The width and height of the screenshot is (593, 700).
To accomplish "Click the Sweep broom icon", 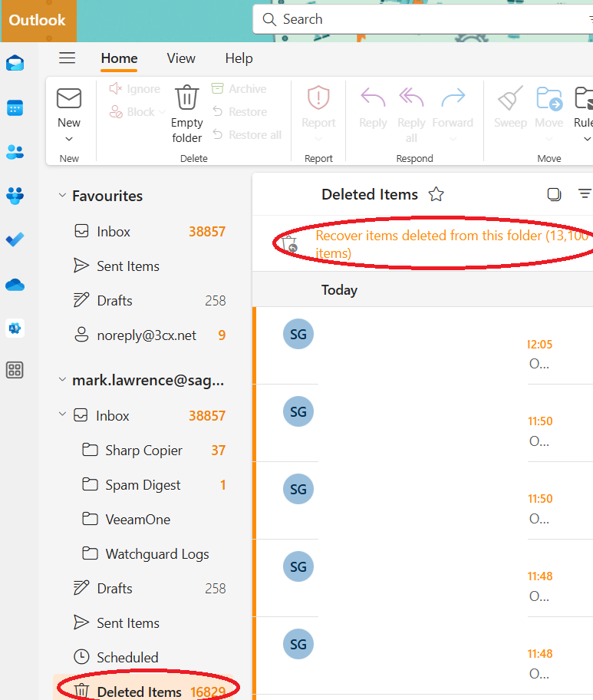I will (x=510, y=97).
